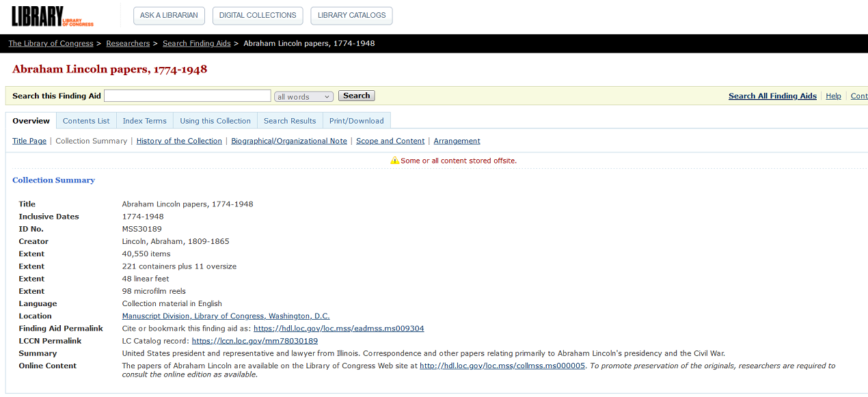868x397 pixels.
Task: Open Search All Finding Aids link
Action: (x=772, y=96)
